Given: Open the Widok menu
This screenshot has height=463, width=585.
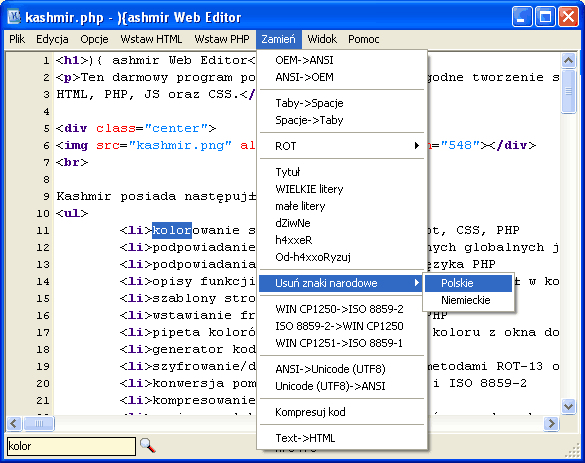Looking at the screenshot, I should click(322, 39).
